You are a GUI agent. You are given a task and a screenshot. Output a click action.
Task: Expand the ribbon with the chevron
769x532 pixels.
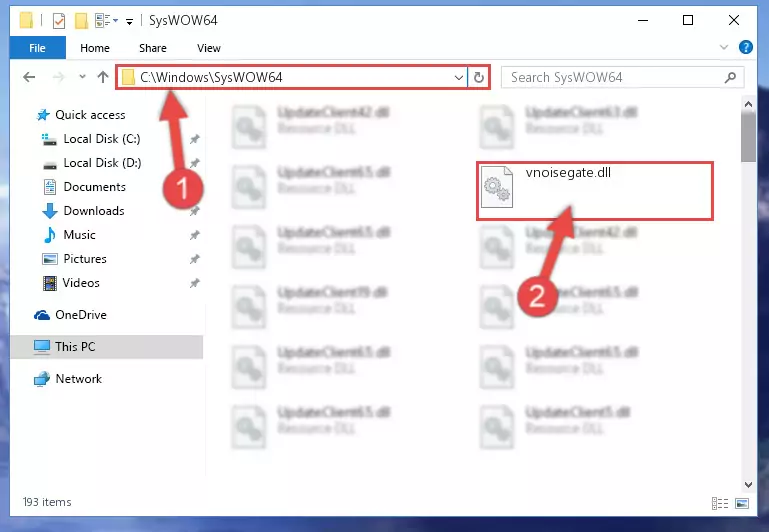(x=723, y=48)
